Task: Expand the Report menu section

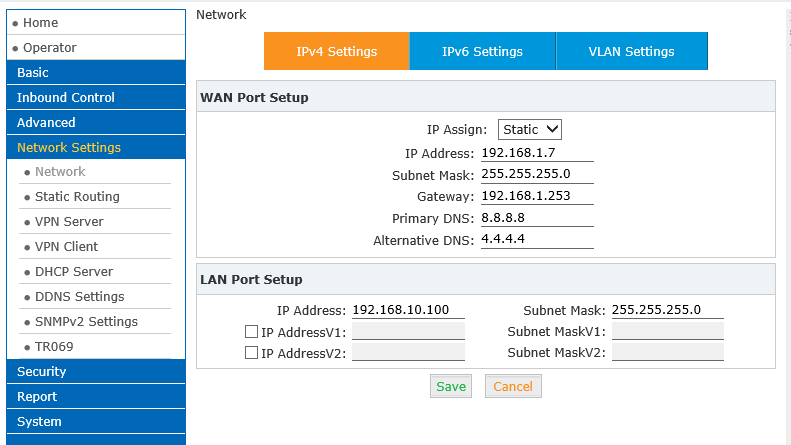Action: pyautogui.click(x=96, y=397)
